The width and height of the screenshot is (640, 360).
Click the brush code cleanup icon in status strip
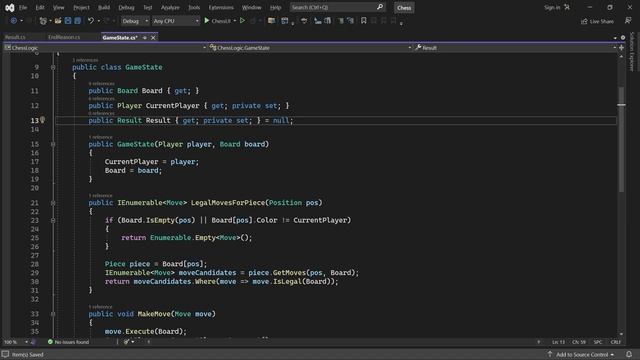[x=126, y=342]
